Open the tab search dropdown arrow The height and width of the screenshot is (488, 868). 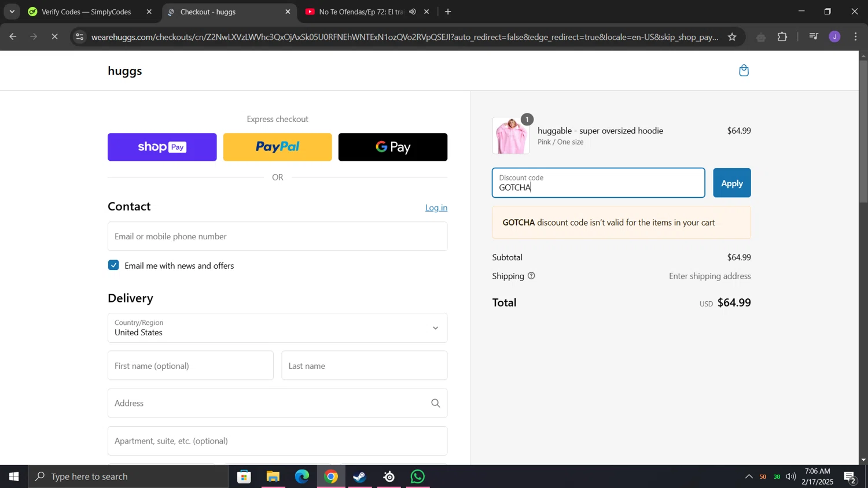coord(12,12)
